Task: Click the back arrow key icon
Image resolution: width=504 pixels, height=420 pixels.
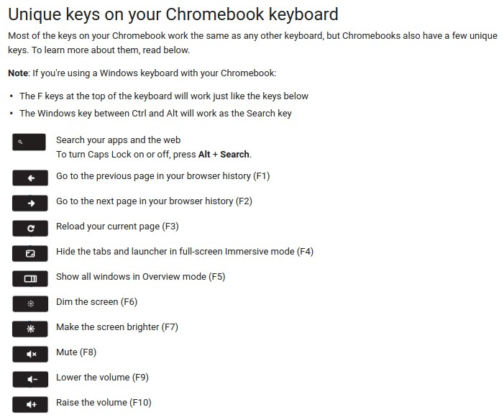Action: 30,178
